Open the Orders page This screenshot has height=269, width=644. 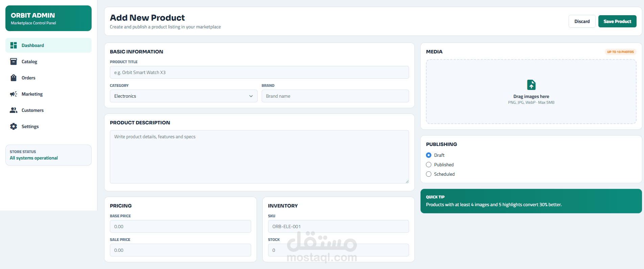pyautogui.click(x=48, y=78)
